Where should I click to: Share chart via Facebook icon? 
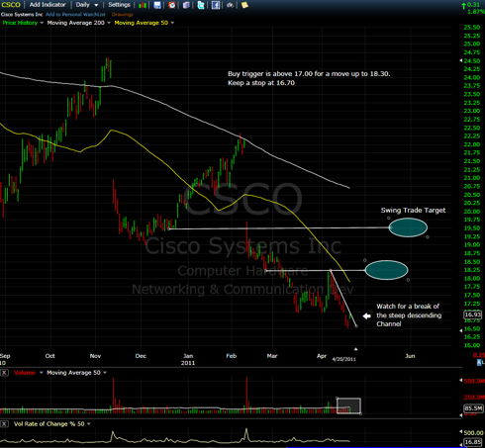tap(216, 5)
